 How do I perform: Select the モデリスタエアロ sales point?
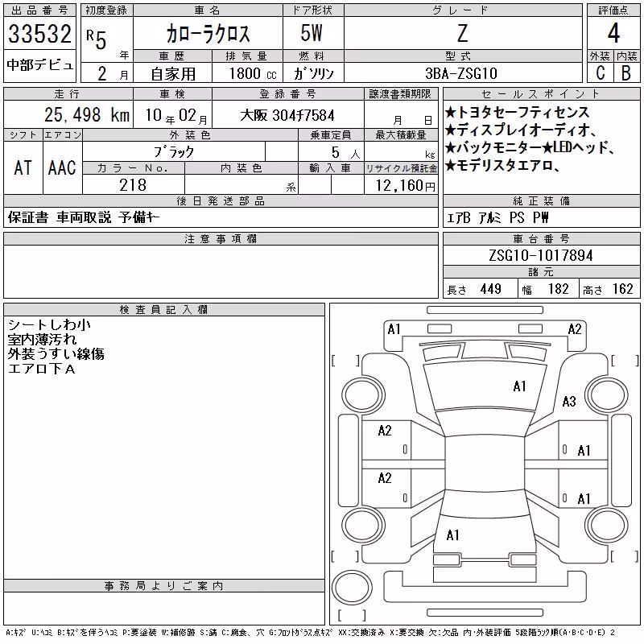pyautogui.click(x=502, y=166)
